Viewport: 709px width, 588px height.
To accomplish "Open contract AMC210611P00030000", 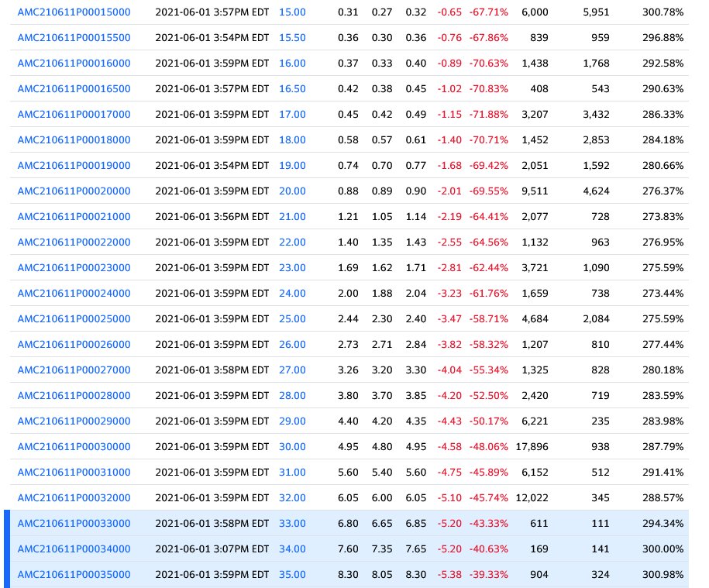I will click(74, 446).
